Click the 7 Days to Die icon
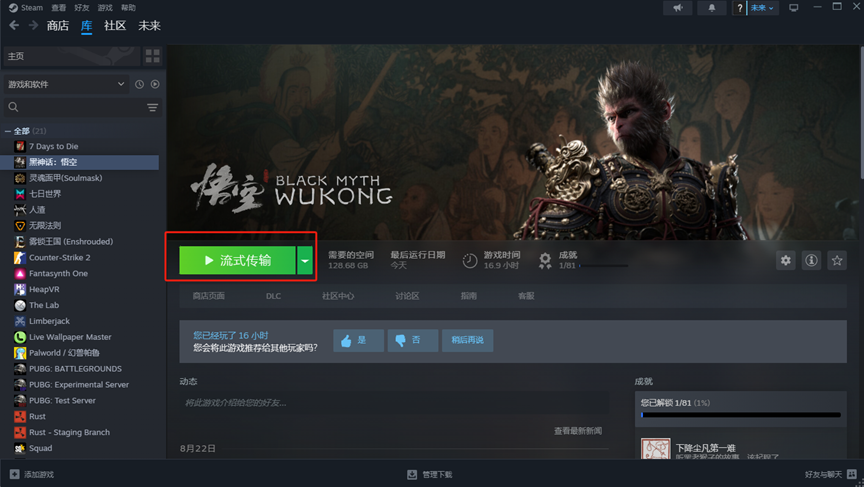 20,146
